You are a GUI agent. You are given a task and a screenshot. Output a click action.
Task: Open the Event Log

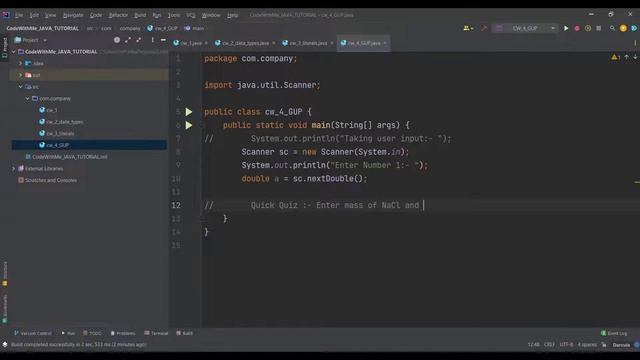[614, 333]
